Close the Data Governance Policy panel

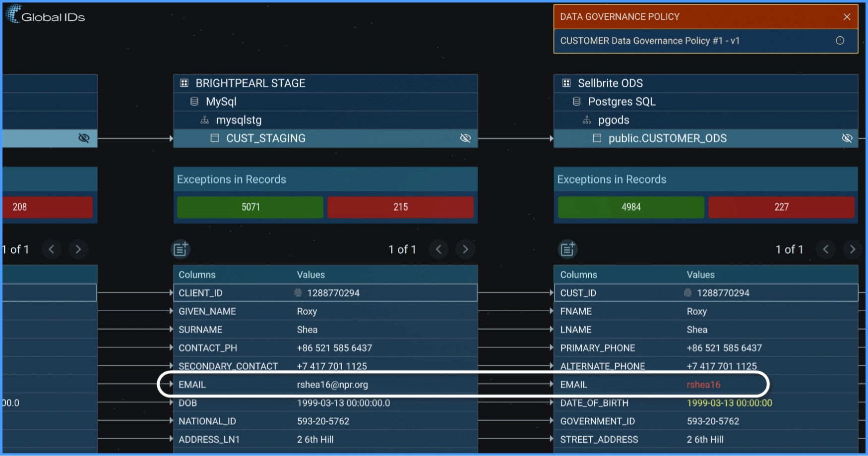[847, 17]
